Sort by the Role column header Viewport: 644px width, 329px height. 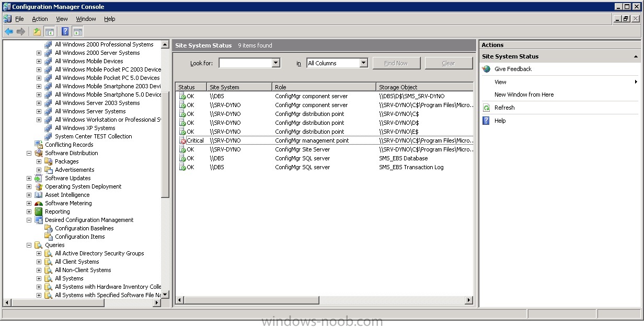tap(324, 87)
